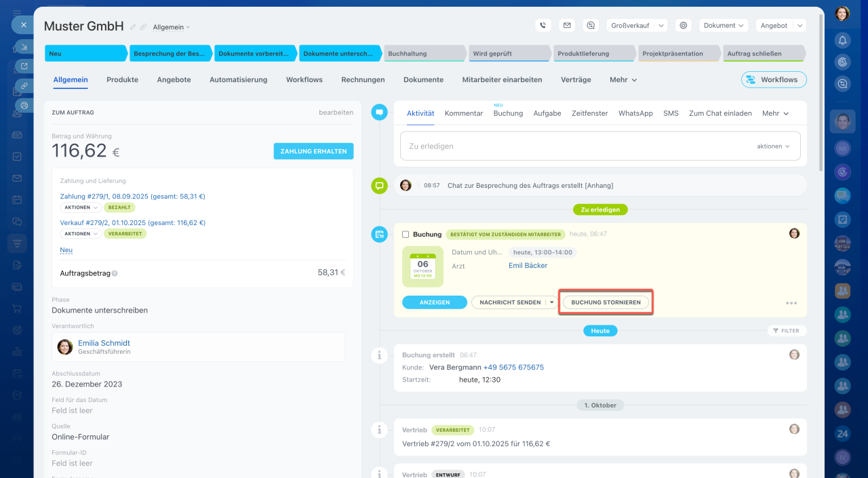
Task: Select the Buchhaltung pipeline stage
Action: (x=425, y=54)
